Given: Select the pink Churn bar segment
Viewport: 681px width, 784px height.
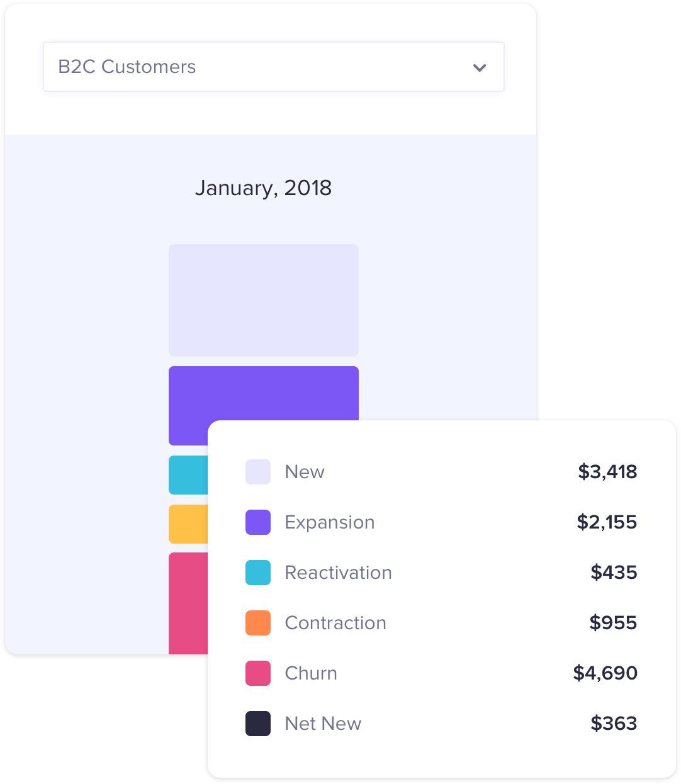Looking at the screenshot, I should click(188, 603).
